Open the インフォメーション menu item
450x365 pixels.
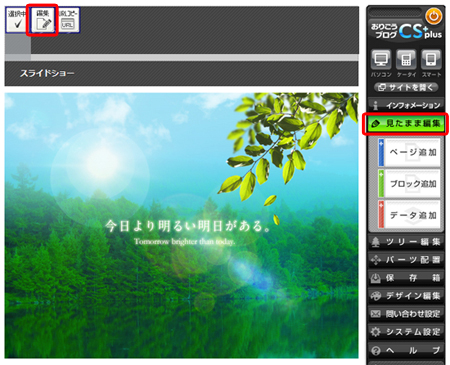coord(406,105)
